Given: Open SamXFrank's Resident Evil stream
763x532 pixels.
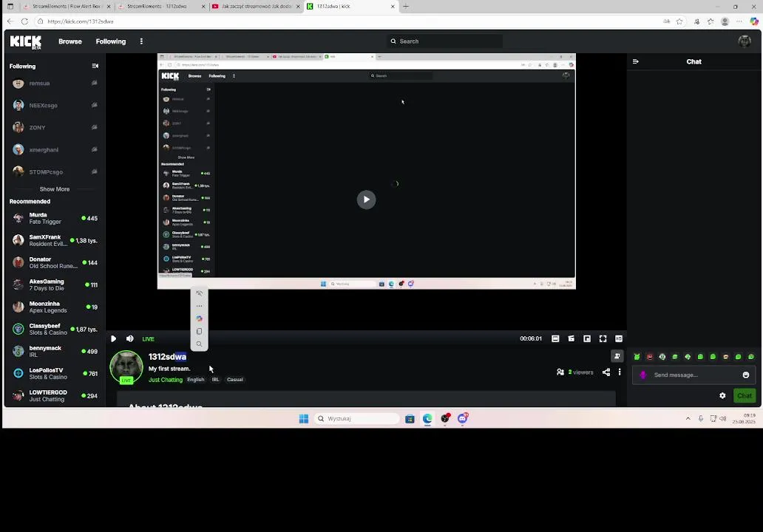Looking at the screenshot, I should (x=53, y=240).
